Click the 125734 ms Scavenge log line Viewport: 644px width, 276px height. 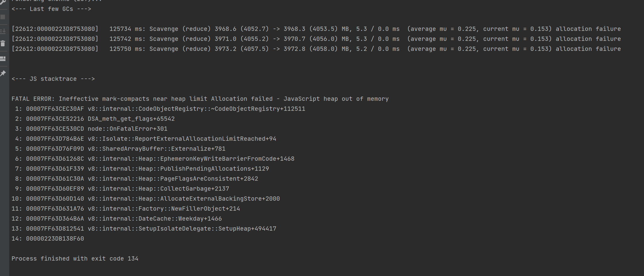click(x=316, y=29)
